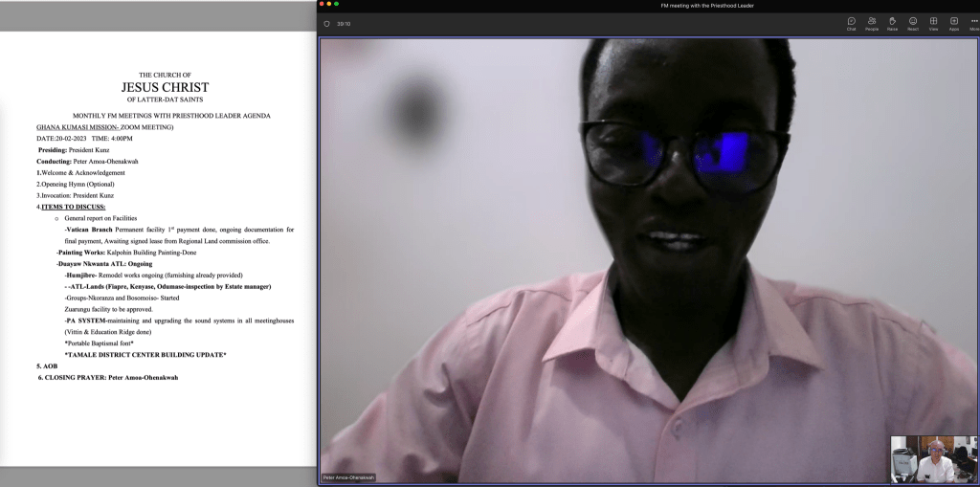
Task: Click the ITEMS TO DISCUSS heading
Action: tap(73, 207)
